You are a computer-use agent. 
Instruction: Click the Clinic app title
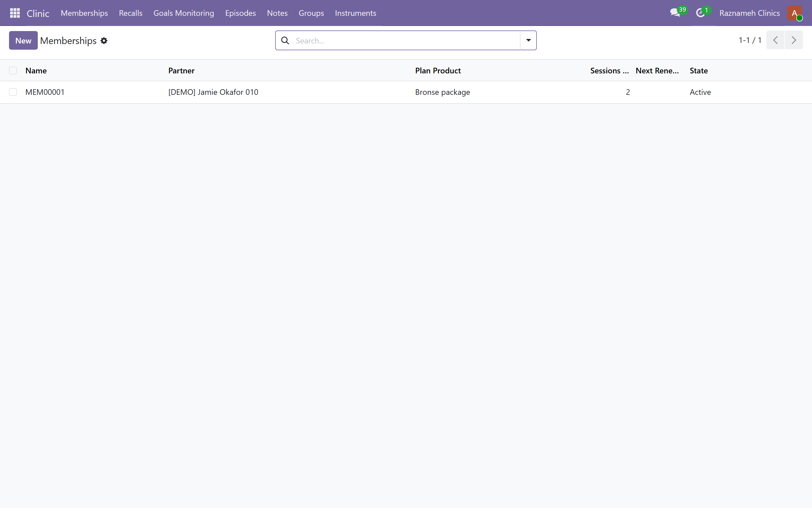pyautogui.click(x=38, y=14)
